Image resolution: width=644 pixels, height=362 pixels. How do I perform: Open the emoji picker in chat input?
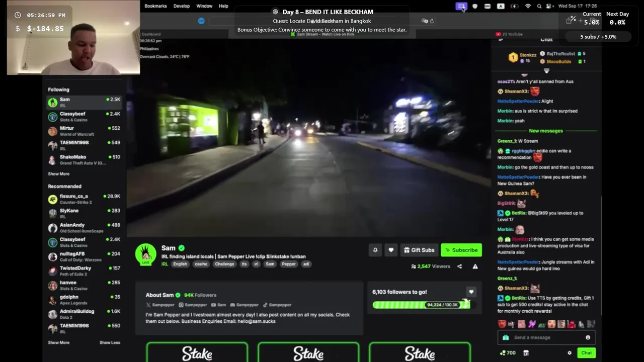(x=588, y=337)
